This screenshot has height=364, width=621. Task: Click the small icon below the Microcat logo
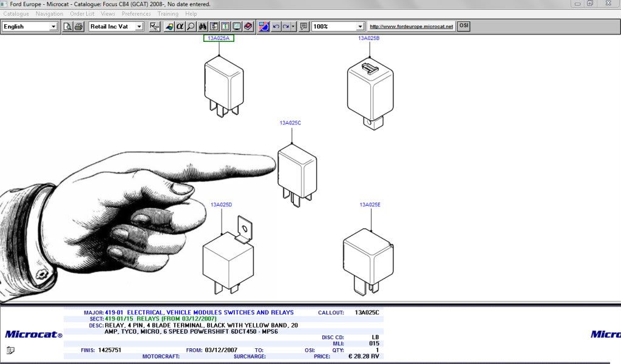11,350
